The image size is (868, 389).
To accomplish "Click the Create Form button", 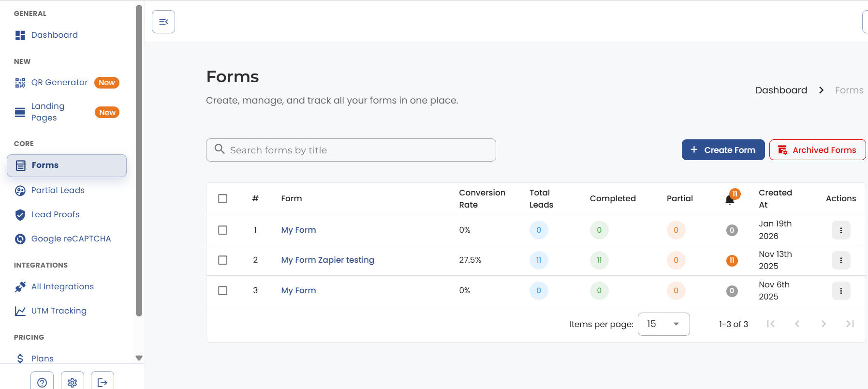I will (723, 150).
